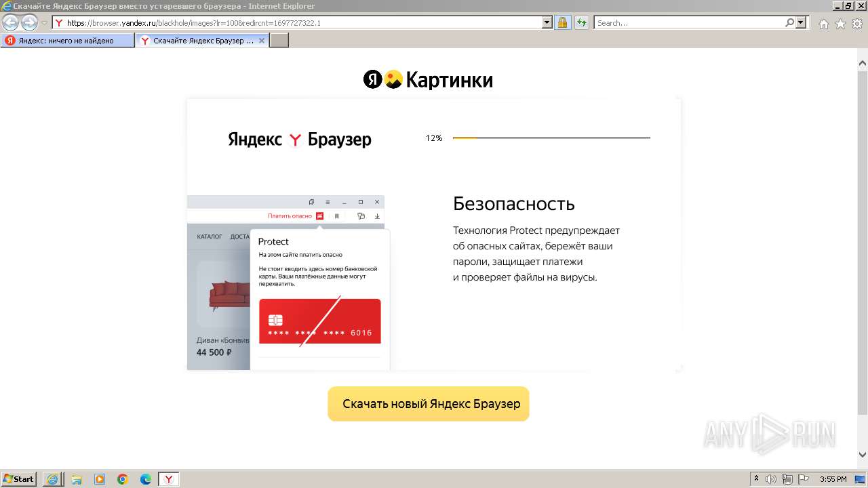The width and height of the screenshot is (868, 488).
Task: Click inside the Search box
Action: point(689,22)
